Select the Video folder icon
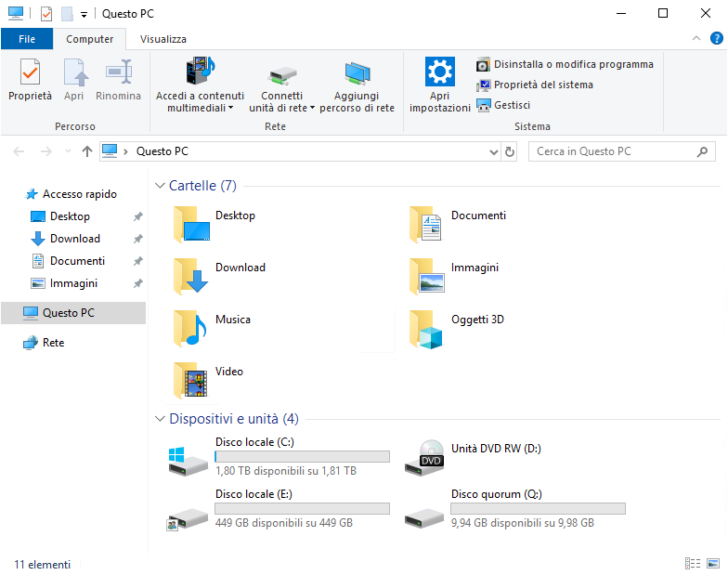This screenshot has width=728, height=575. pos(190,381)
